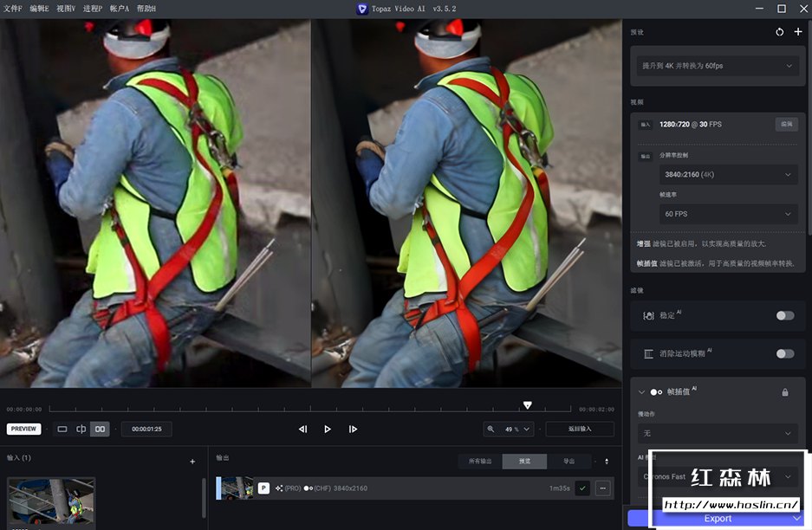Click the green checkmark on output row
Viewport: 812px width, 530px height.
582,488
